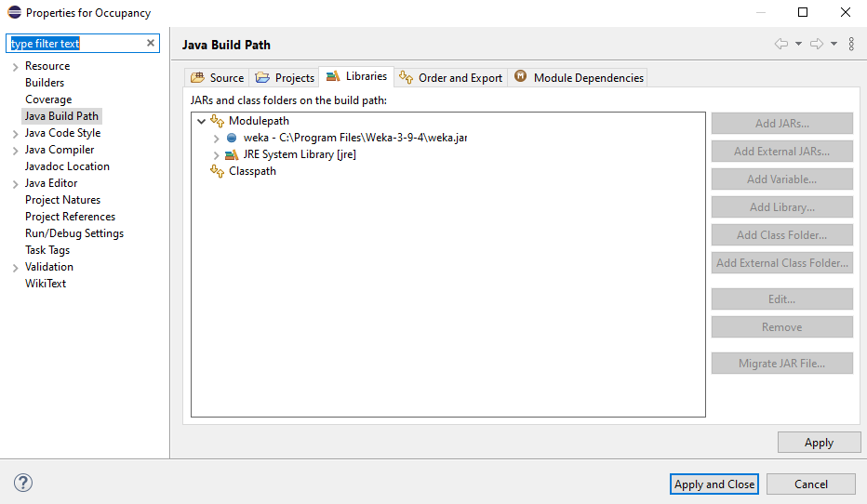Expand the Java Compiler node
This screenshot has height=504, width=867.
point(15,151)
